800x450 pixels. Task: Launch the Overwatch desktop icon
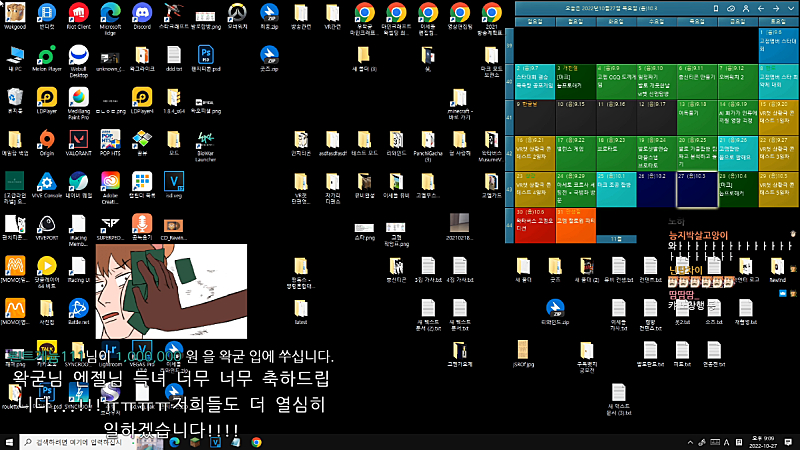pos(237,14)
